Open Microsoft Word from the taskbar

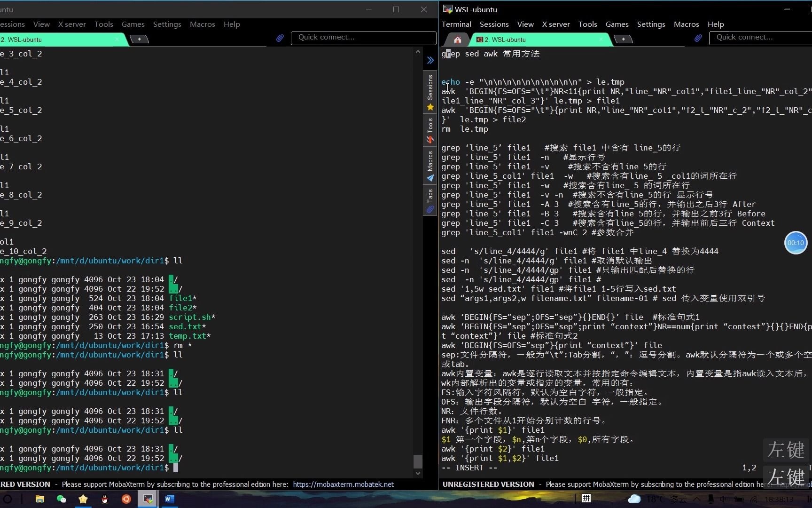(170, 499)
